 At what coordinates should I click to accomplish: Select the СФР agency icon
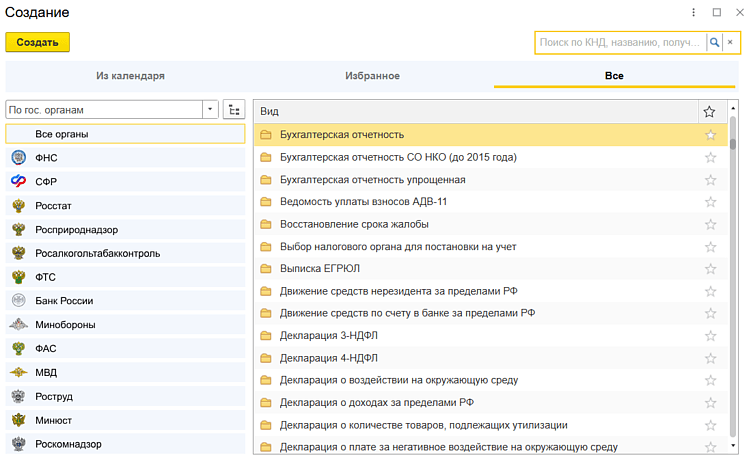click(18, 181)
